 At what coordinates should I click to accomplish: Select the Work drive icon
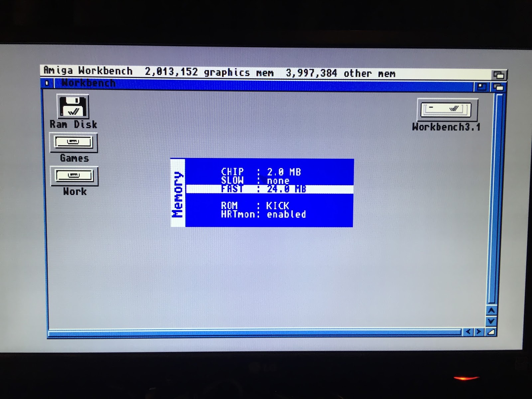(74, 176)
